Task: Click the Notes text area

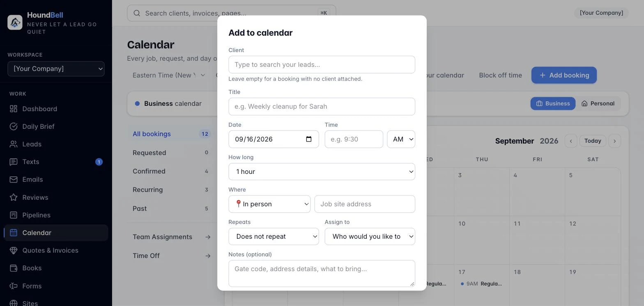Action: click(x=322, y=273)
